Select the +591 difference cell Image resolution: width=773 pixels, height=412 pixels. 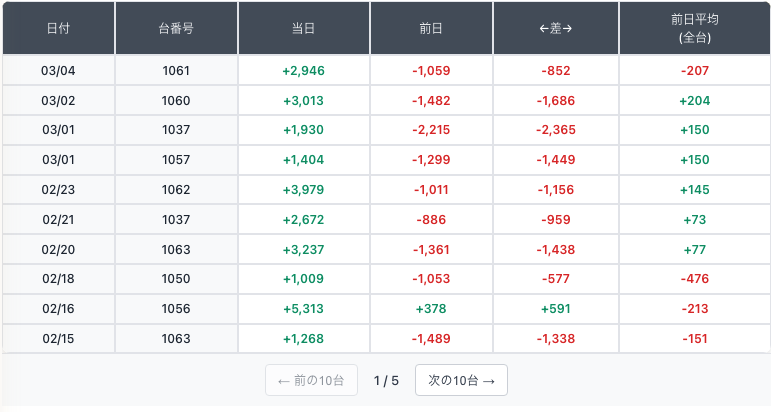[x=556, y=309]
